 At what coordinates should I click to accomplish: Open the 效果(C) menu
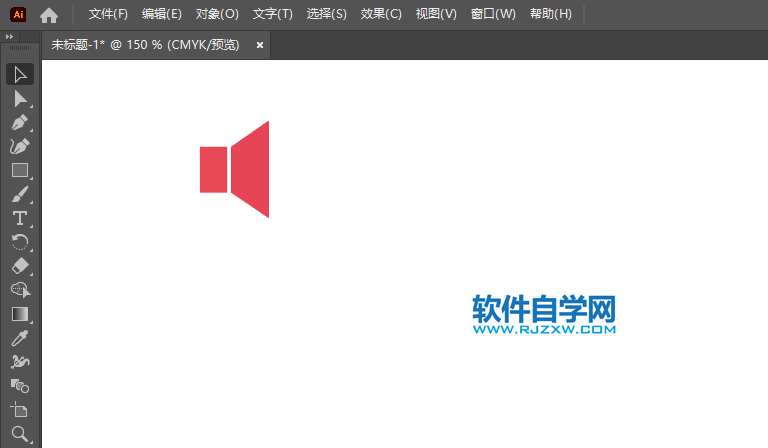(x=381, y=14)
